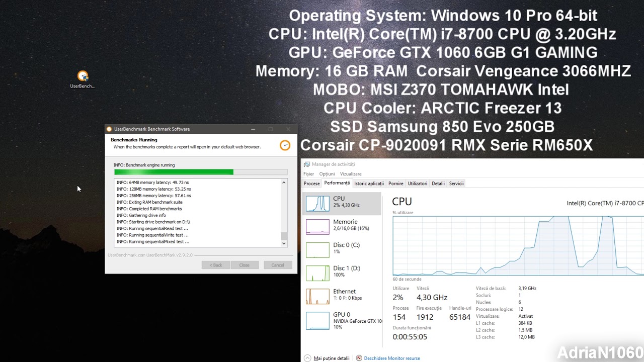Switch to the Servicii tab
This screenshot has width=644, height=362.
coord(456,184)
